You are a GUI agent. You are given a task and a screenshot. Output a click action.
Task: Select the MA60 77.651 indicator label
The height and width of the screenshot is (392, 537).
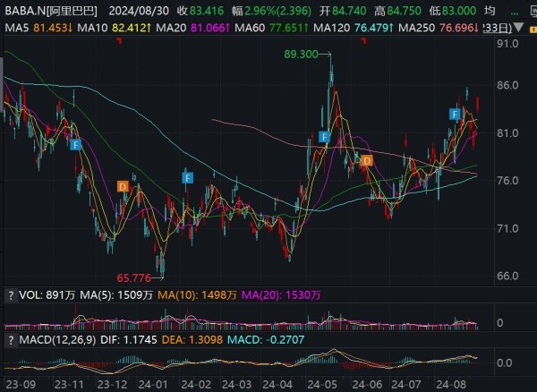click(x=271, y=28)
